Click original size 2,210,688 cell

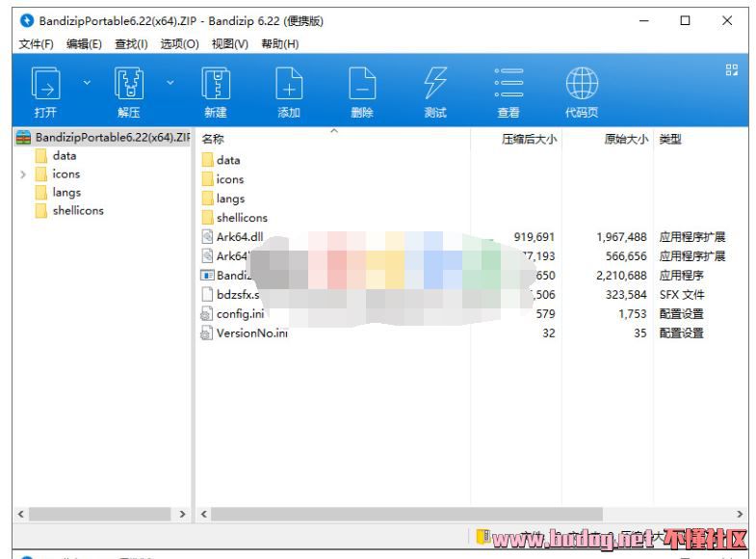pos(621,276)
